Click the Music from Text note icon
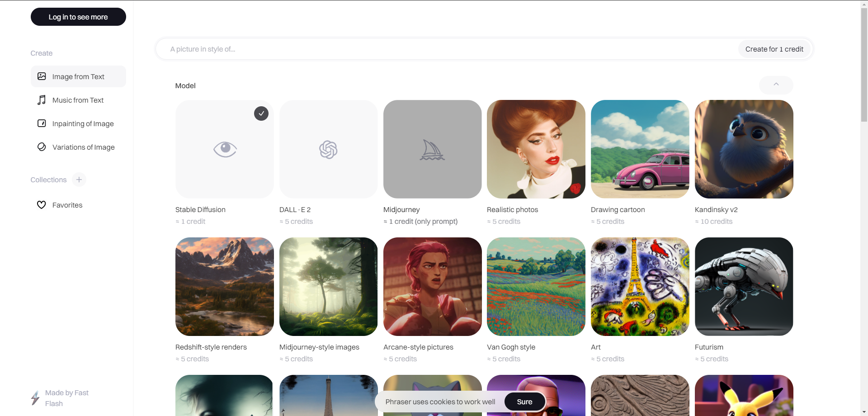 42,100
